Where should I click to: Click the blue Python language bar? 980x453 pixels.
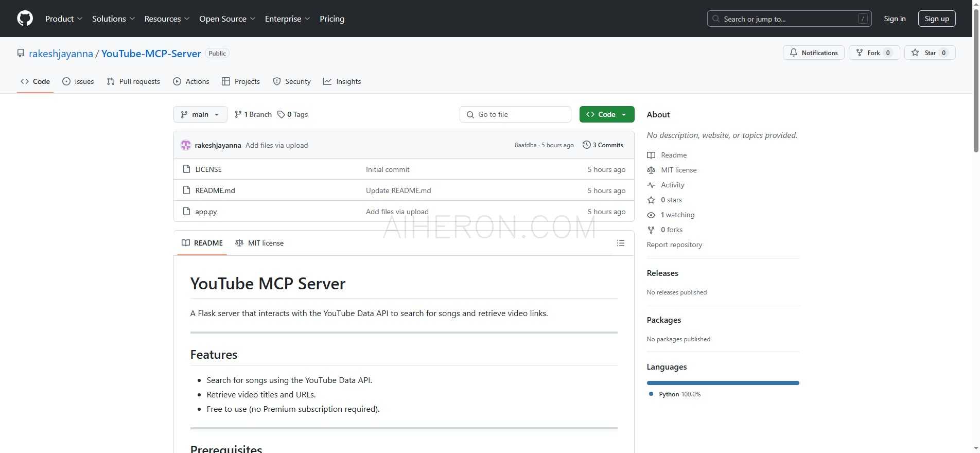pyautogui.click(x=723, y=383)
